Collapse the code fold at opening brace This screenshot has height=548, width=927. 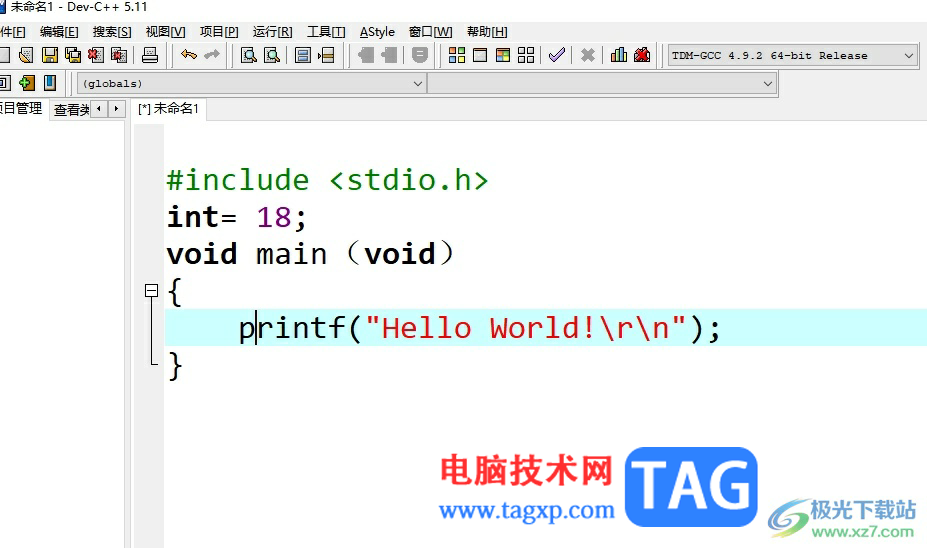[151, 290]
